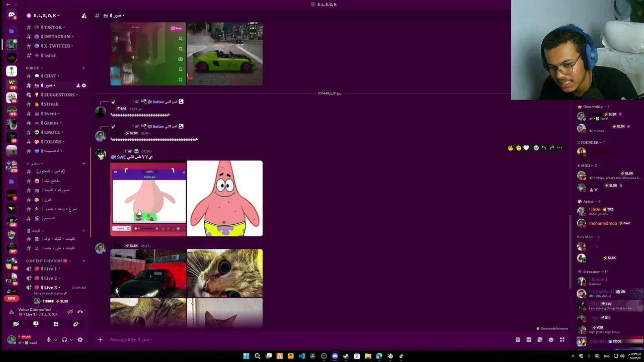Open the Windows Start menu
Viewport: 644px width, 362px height.
point(246,356)
